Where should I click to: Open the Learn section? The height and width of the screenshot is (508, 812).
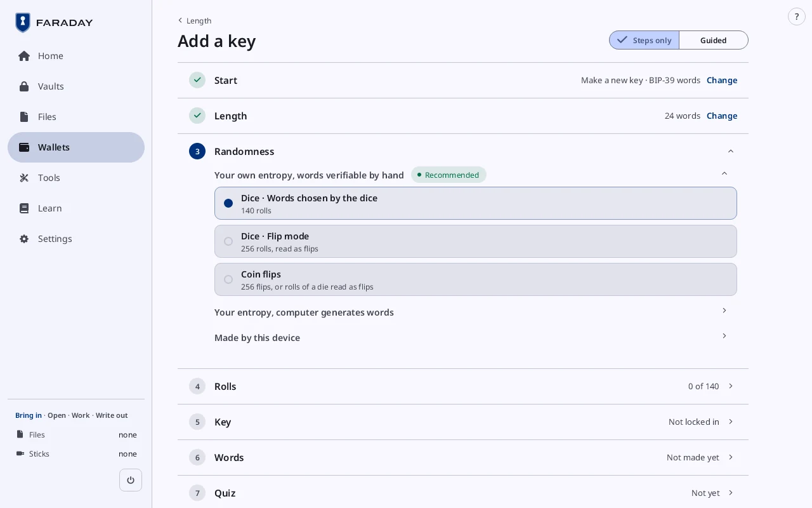coord(76,208)
